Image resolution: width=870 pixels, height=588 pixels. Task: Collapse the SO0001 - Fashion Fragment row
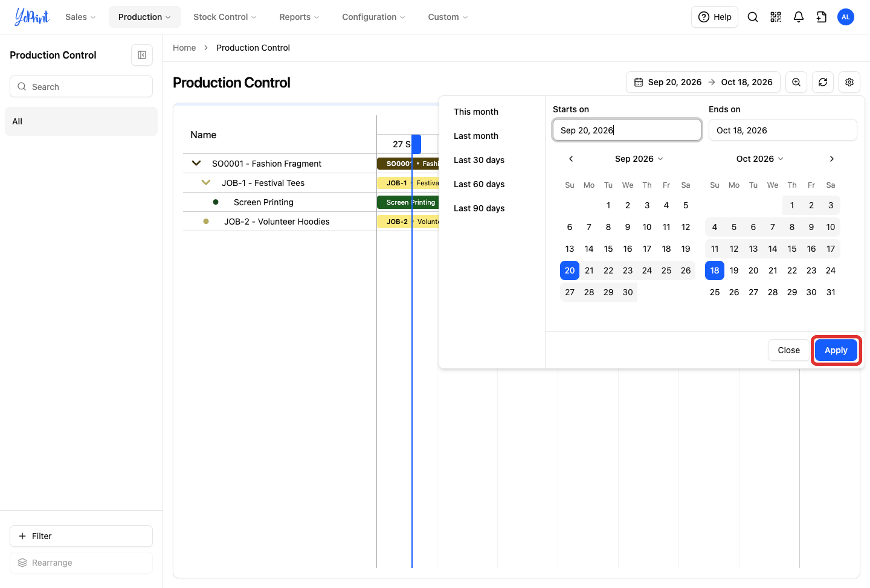tap(196, 163)
